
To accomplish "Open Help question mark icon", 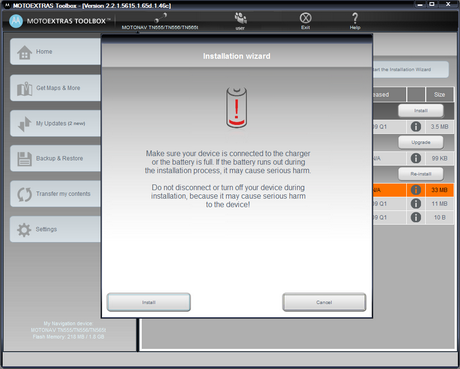I will pyautogui.click(x=355, y=18).
